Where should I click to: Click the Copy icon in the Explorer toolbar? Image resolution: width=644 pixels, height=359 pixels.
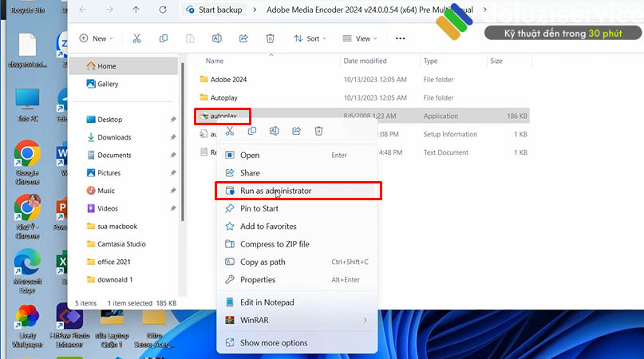[x=164, y=38]
